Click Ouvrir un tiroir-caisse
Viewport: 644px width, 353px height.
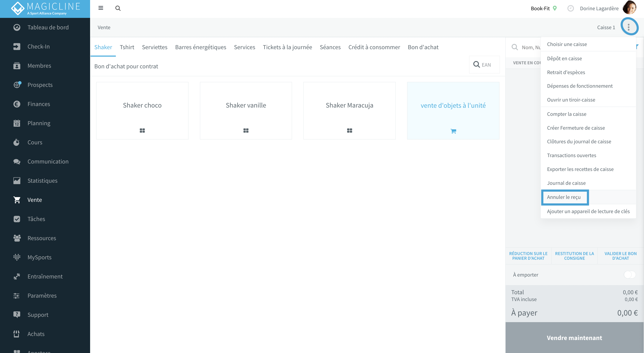click(x=588, y=100)
